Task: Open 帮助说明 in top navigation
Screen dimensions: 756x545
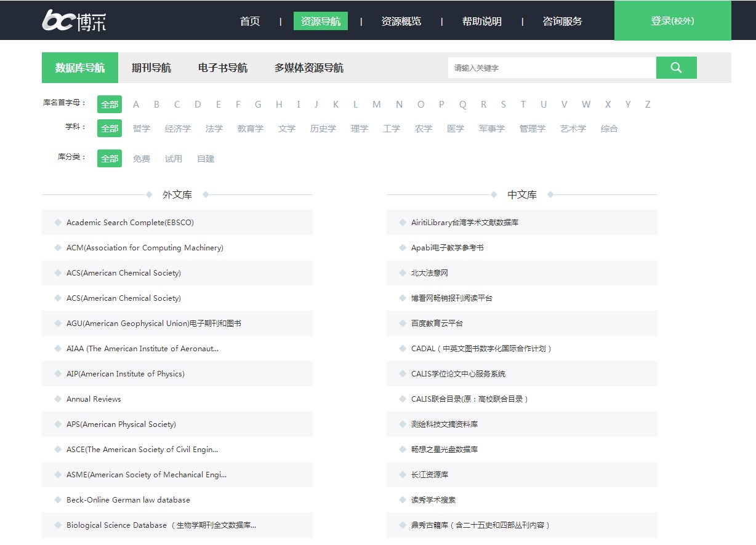Action: tap(482, 21)
